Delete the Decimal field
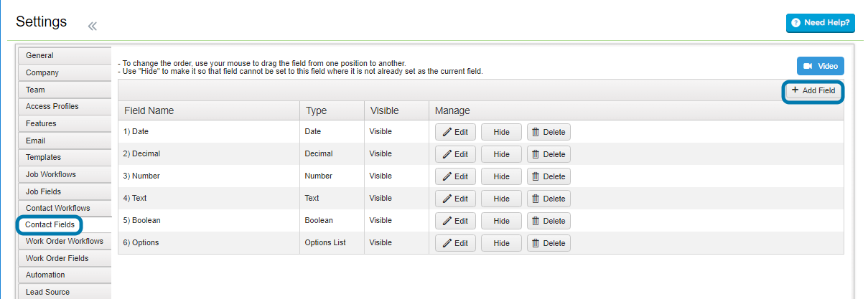868x299 pixels. pyautogui.click(x=549, y=154)
